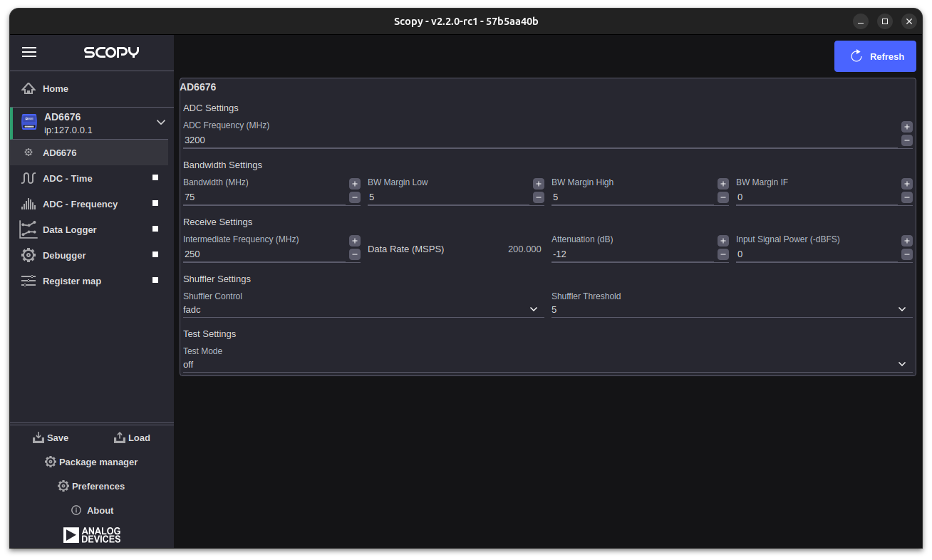Open the hamburger menu icon
Screen dimensions: 932x560
click(29, 52)
